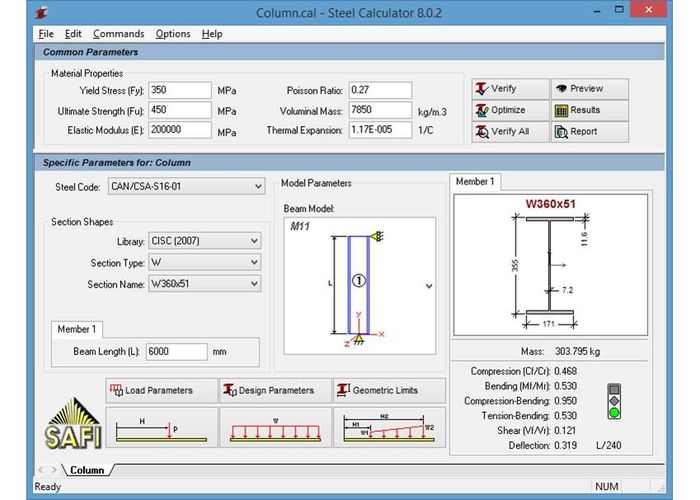Image resolution: width=700 pixels, height=500 pixels.
Task: Show the Results button
Action: tap(590, 110)
